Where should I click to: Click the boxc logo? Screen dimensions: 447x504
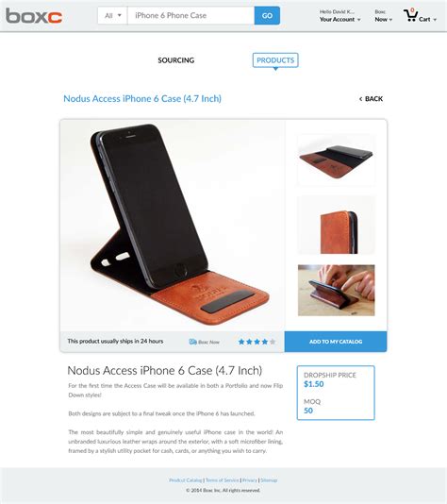click(34, 16)
